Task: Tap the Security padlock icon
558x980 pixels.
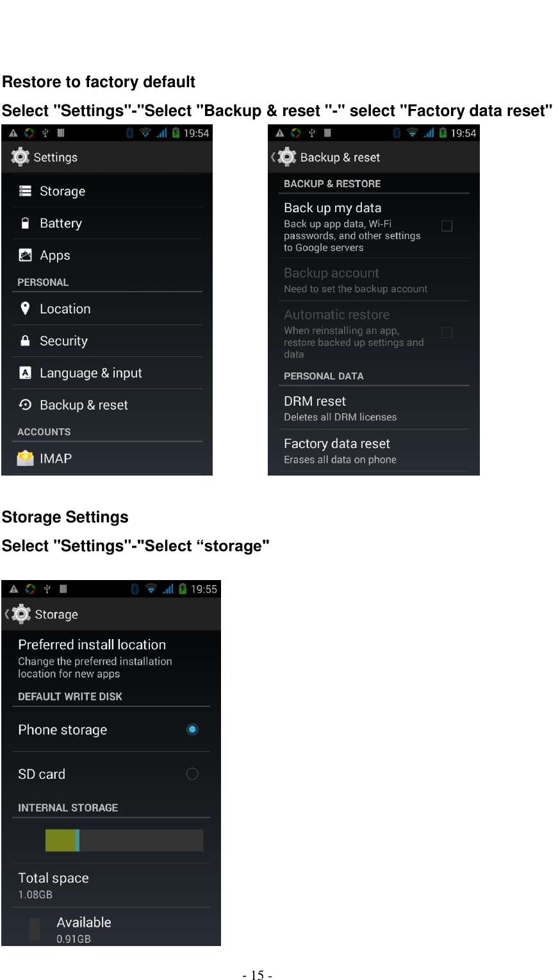Action: click(x=24, y=340)
